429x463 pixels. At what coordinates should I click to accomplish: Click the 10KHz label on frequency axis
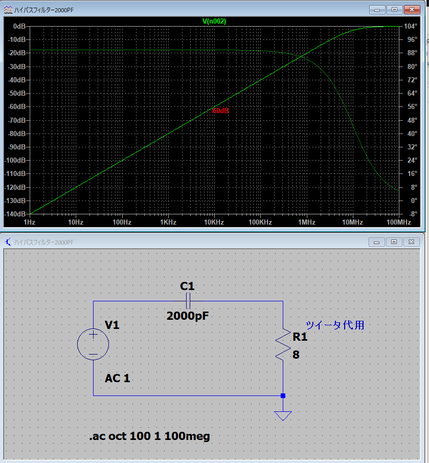(x=214, y=222)
